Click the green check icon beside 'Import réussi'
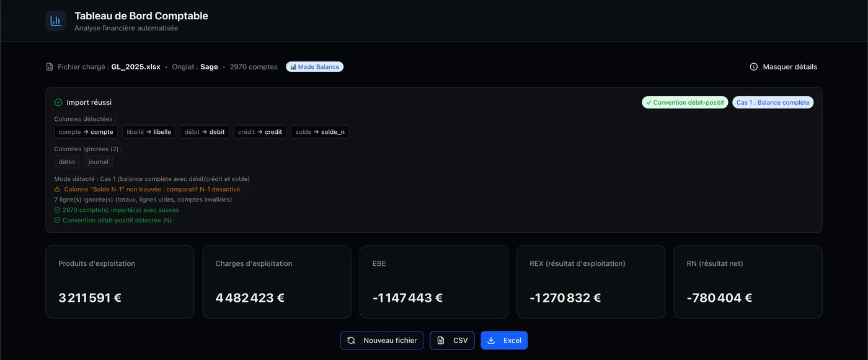 (x=58, y=102)
